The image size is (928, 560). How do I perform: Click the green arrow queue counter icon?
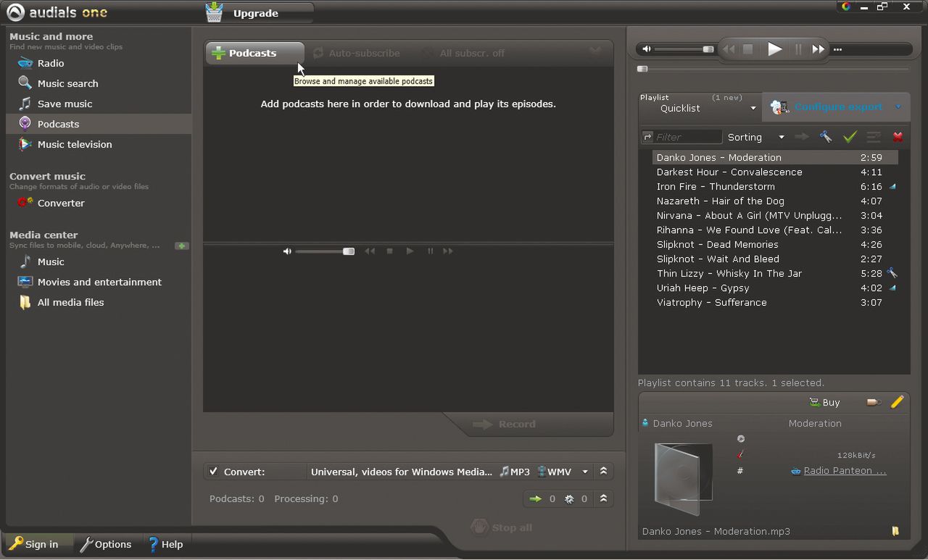pyautogui.click(x=536, y=498)
